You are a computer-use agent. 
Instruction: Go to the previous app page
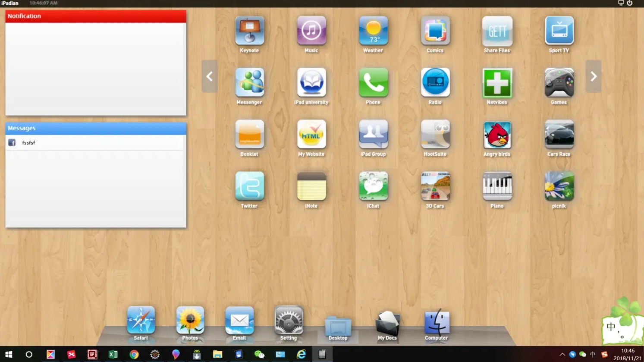click(210, 76)
